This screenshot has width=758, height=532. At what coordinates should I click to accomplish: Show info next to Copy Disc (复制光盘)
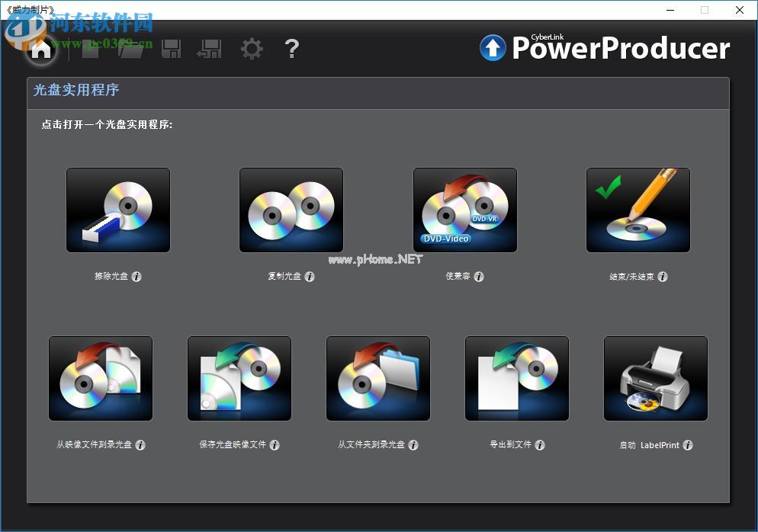pyautogui.click(x=310, y=277)
